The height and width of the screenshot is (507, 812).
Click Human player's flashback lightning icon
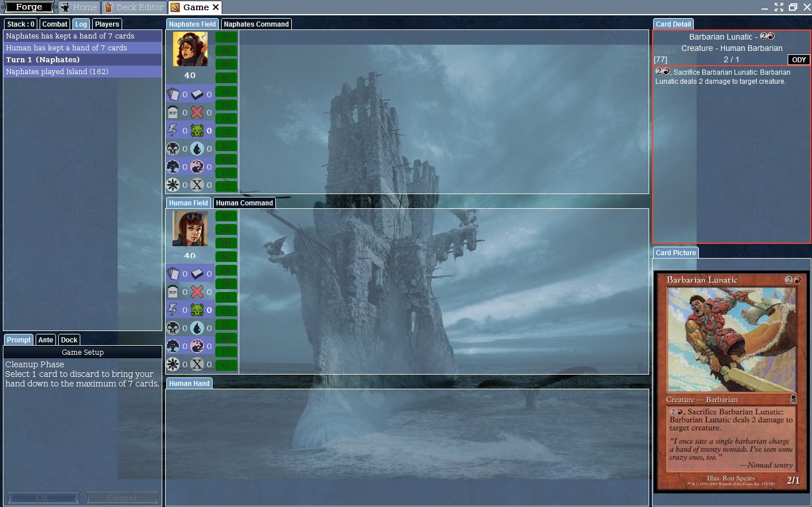(x=173, y=310)
